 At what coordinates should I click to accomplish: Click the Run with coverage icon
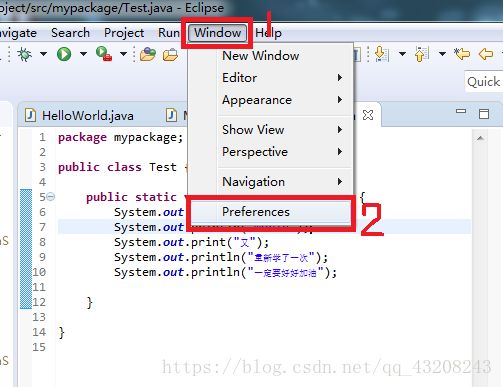click(104, 54)
